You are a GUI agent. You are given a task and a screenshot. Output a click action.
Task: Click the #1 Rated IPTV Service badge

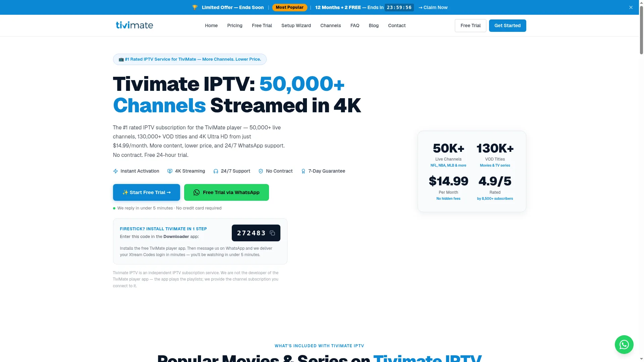click(x=190, y=59)
